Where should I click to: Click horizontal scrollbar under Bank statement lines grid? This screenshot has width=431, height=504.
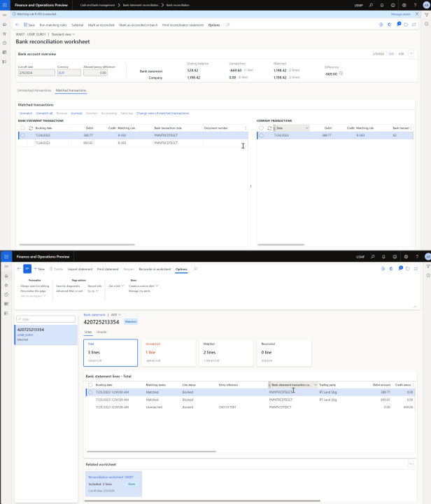[151, 451]
